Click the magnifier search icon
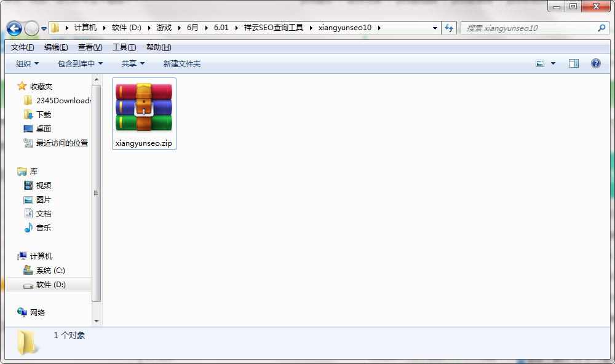 [x=601, y=28]
